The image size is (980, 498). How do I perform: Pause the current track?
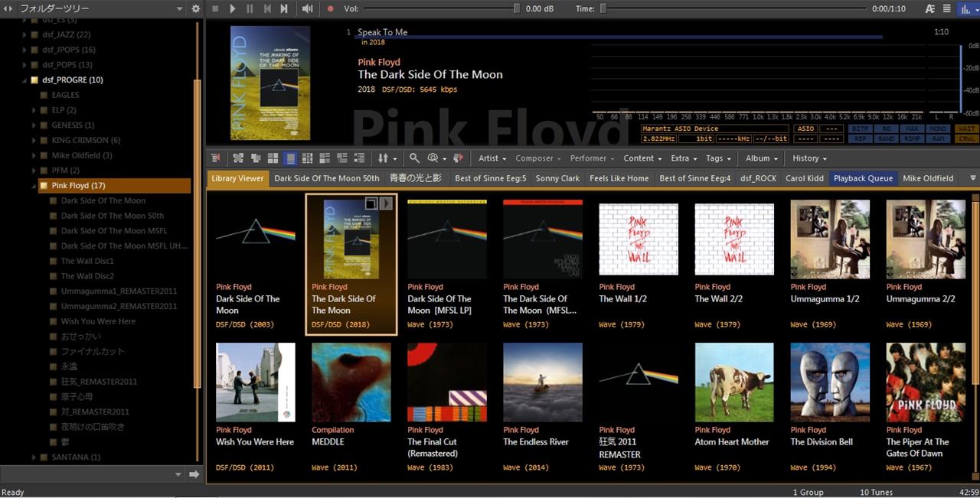tap(250, 8)
